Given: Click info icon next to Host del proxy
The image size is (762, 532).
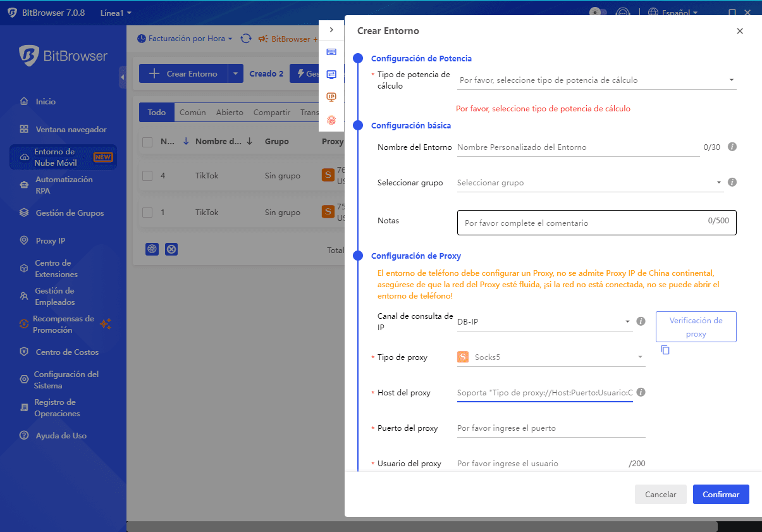Looking at the screenshot, I should point(641,392).
